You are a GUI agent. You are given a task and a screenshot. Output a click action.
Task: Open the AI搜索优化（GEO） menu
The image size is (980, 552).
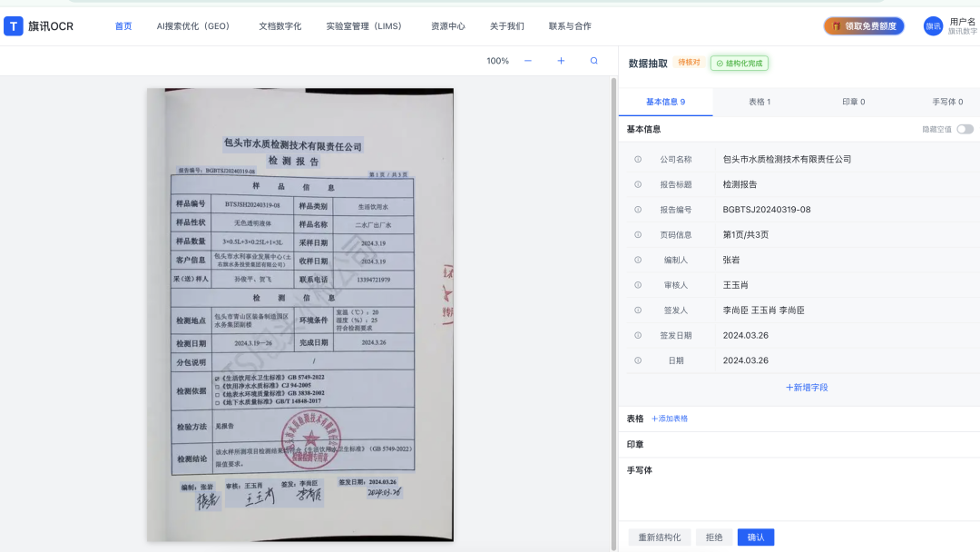point(193,26)
